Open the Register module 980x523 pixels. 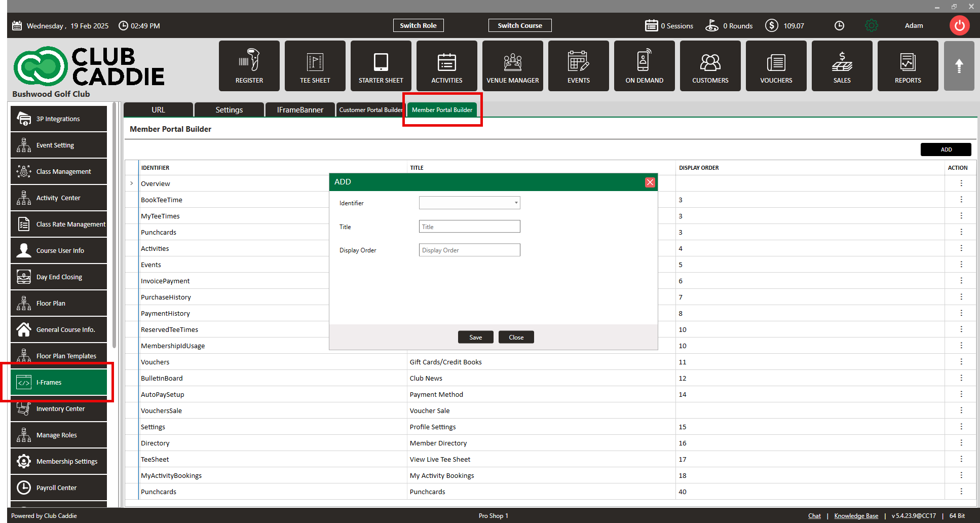[249, 66]
